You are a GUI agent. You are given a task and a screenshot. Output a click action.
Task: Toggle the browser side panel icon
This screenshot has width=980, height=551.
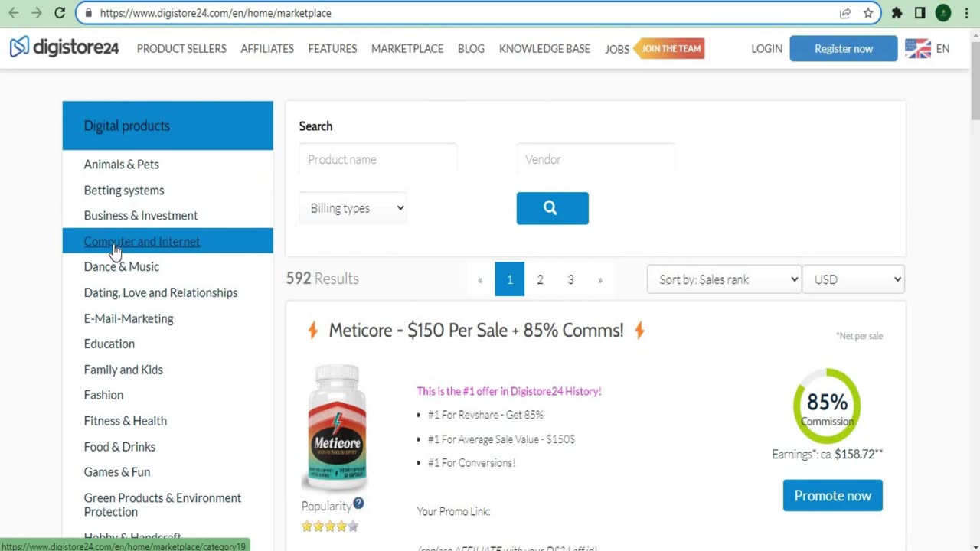(920, 13)
